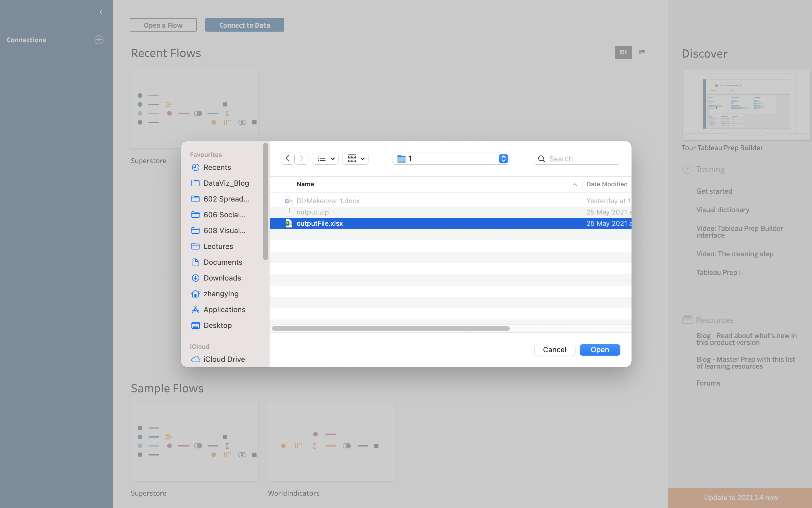Open the WorldIndicators sample flow thumbnail
Screen dimensions: 812x508
click(x=331, y=441)
